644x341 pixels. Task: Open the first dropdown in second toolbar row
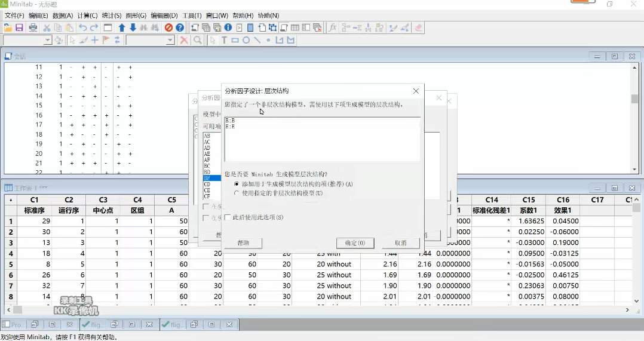click(x=47, y=40)
